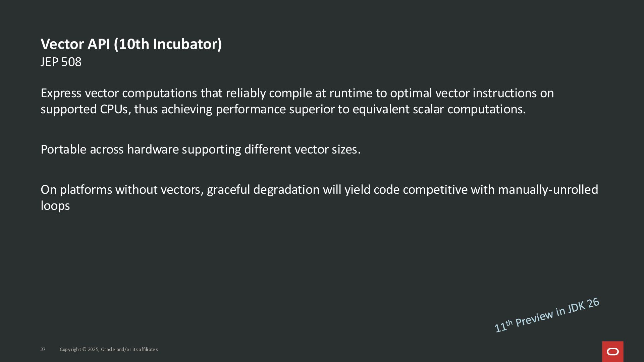
Task: Click the copyright notice in the footer
Action: 108,349
